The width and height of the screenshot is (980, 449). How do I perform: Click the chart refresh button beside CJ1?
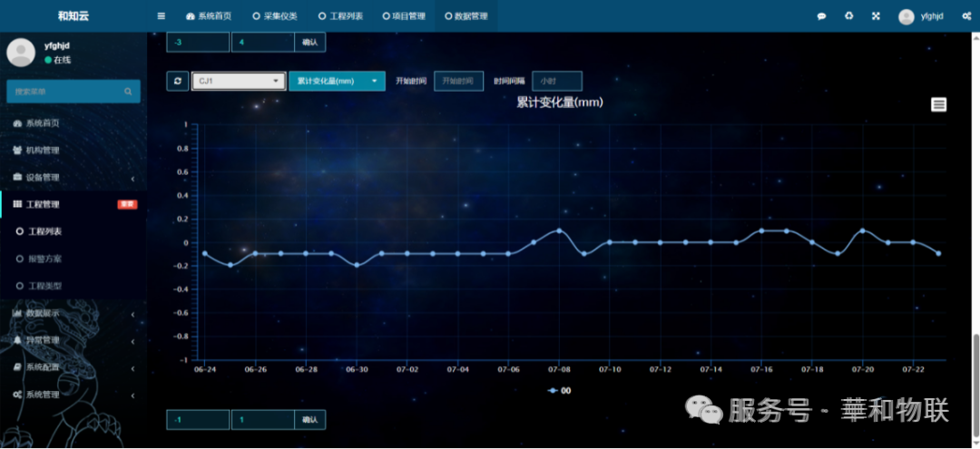point(178,81)
